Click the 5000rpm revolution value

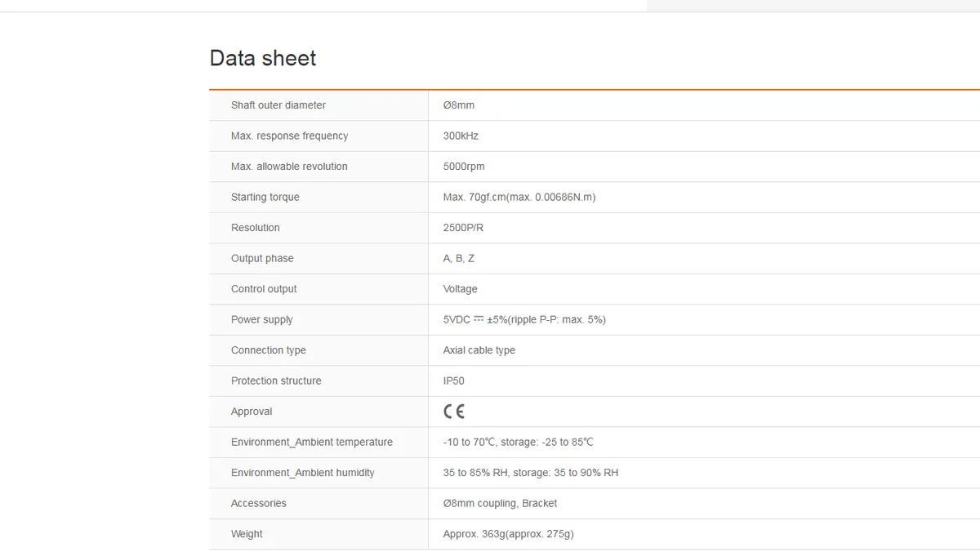(464, 167)
